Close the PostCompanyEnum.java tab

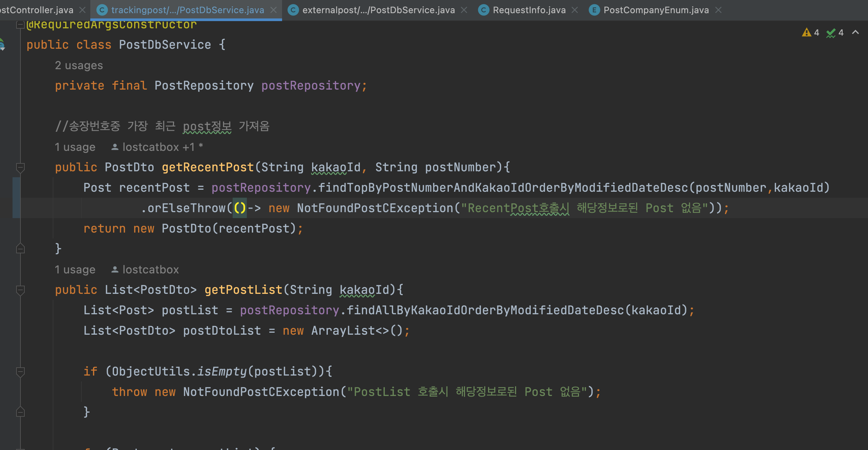tap(718, 10)
